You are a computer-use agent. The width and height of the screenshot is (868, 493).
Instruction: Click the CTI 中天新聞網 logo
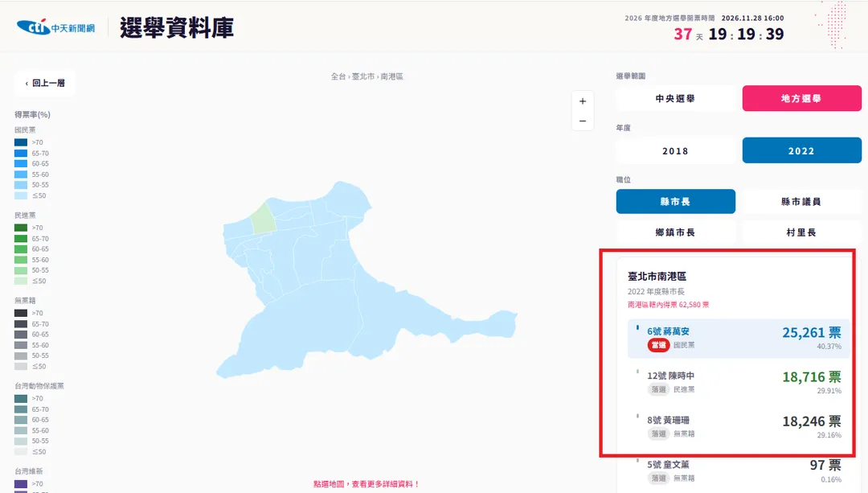pos(56,27)
